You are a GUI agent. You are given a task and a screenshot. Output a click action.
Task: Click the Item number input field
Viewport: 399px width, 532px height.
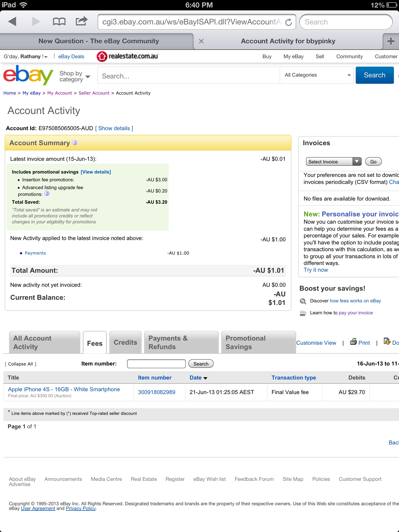tap(156, 364)
